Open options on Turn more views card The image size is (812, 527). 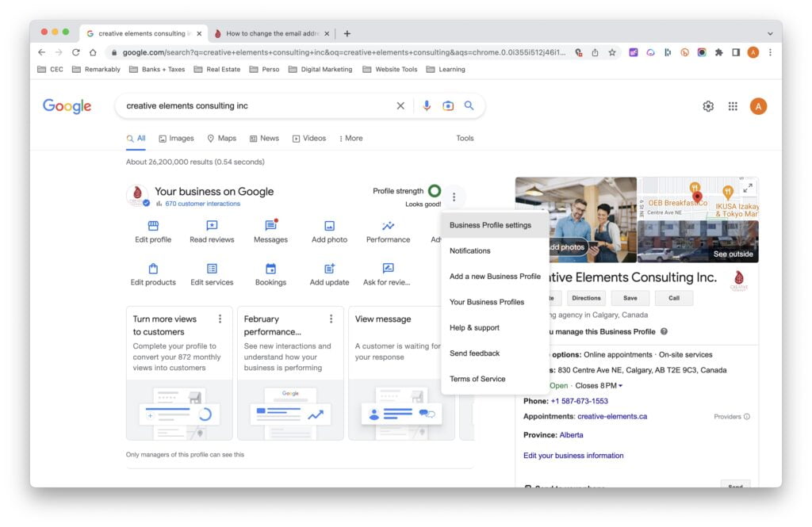[220, 319]
